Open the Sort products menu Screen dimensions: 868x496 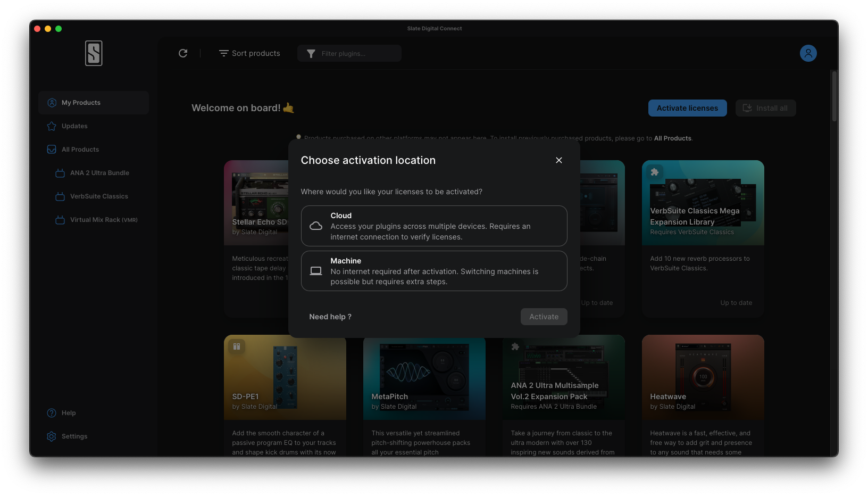pos(249,53)
